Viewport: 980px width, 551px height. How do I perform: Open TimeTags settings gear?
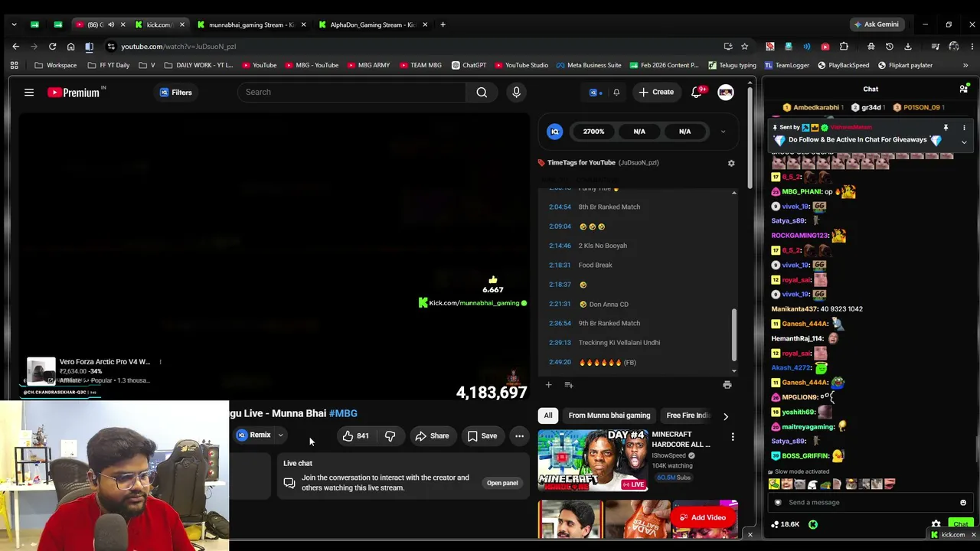click(x=731, y=163)
